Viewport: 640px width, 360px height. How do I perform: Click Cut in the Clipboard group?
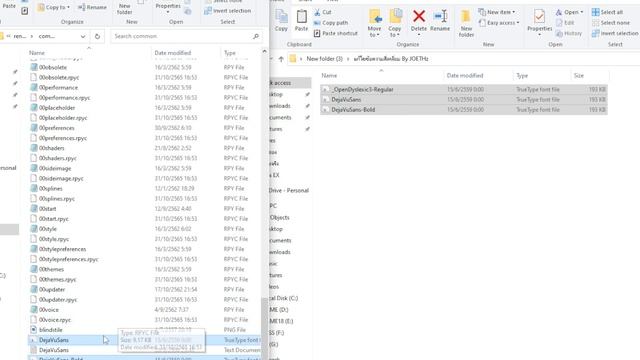tap(323, 12)
